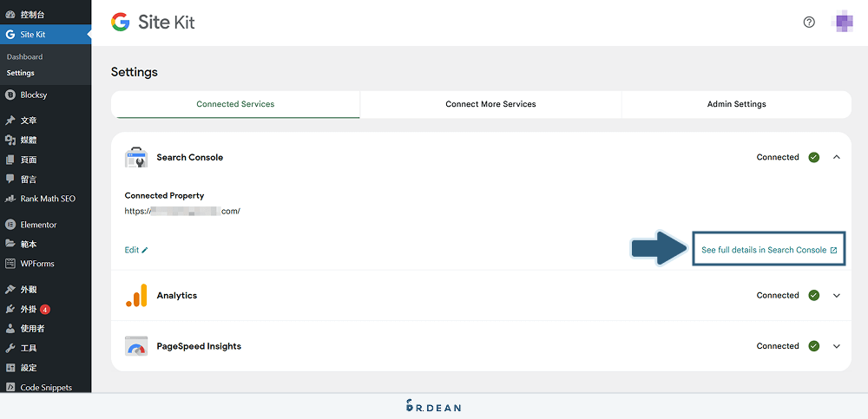Click the folder icon beside 範本

(10, 244)
